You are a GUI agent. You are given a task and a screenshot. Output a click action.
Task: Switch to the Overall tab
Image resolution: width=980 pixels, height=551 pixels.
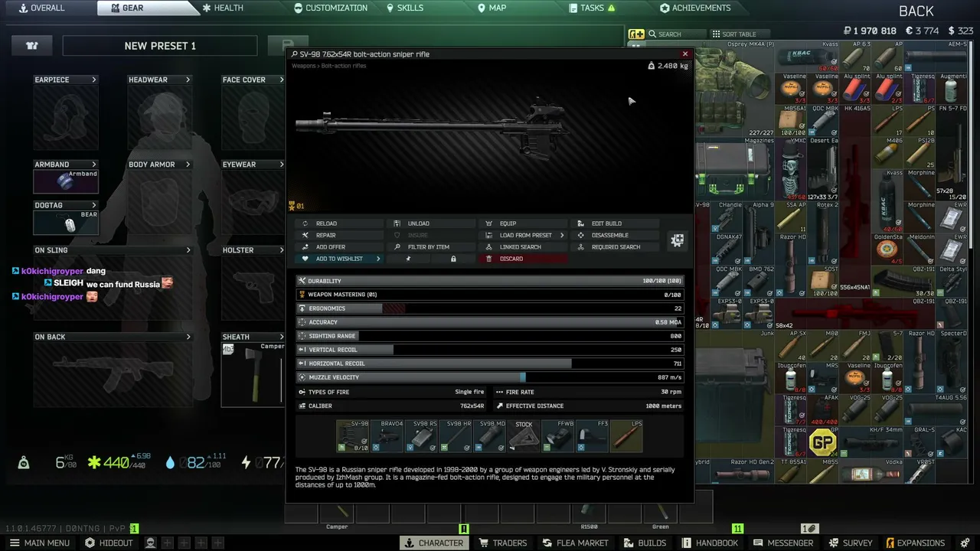42,8
